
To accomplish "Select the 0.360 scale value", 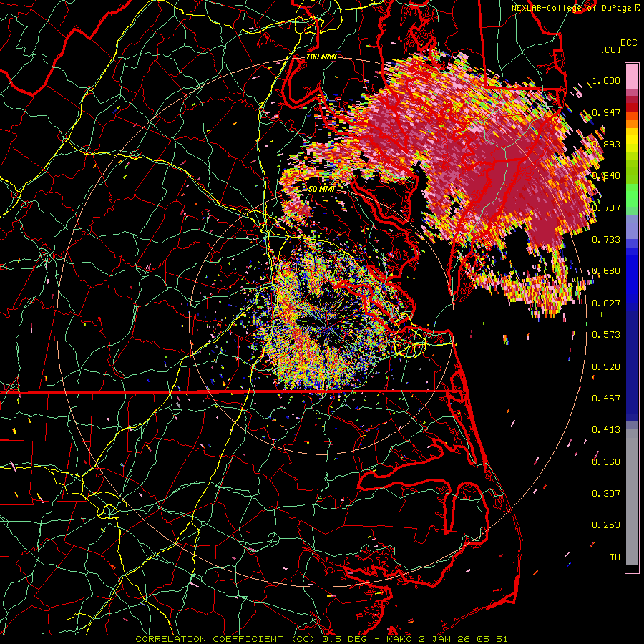I will [606, 462].
